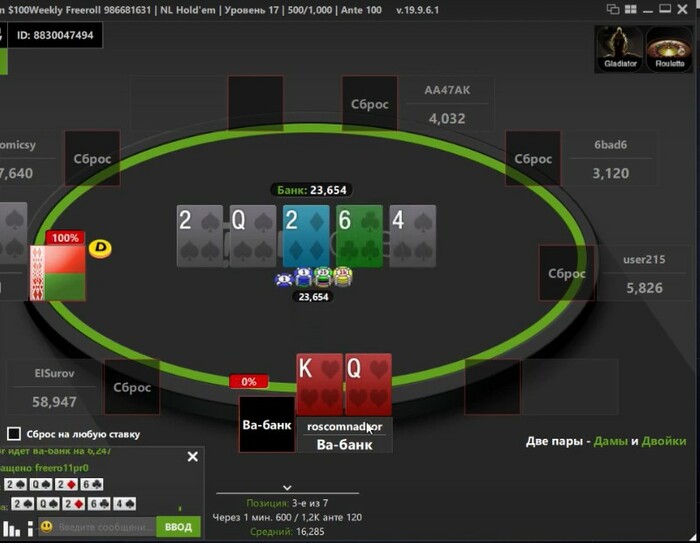Screen dimensions: 700x543
Task: Close the chat log panel
Action: tap(192, 456)
